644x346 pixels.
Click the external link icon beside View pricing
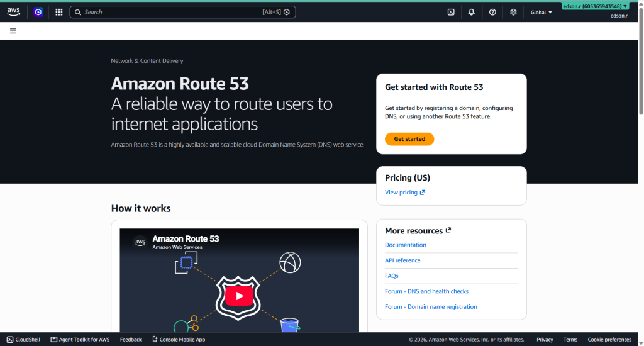[423, 193]
